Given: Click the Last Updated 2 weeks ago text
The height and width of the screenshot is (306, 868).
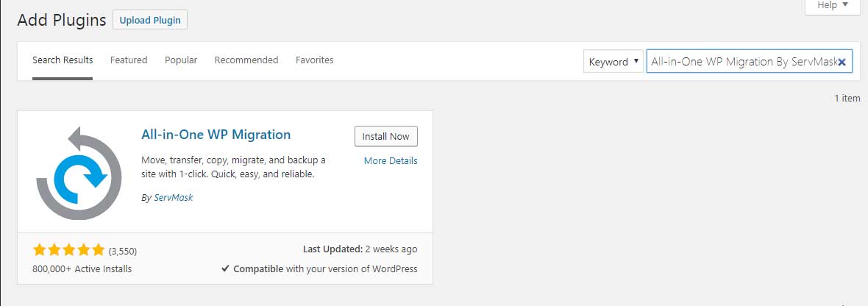Looking at the screenshot, I should pos(360,249).
